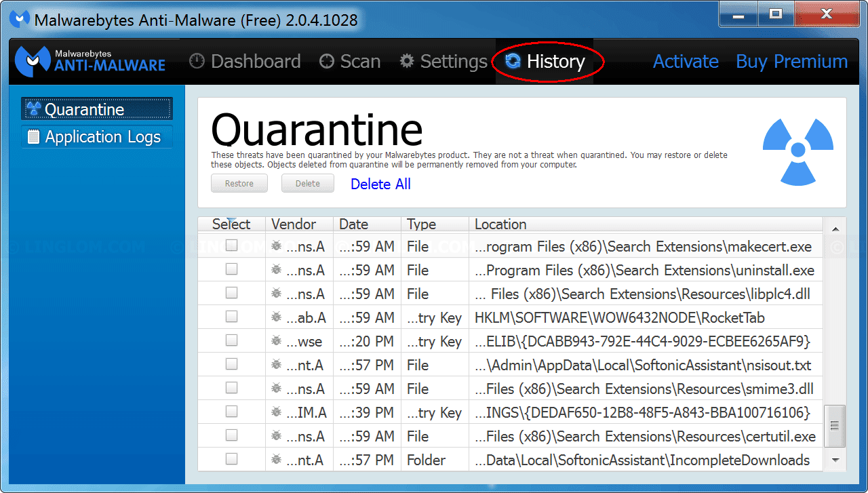Select the DEDAF650 registry key checkbox
Viewport: 868px width, 493px height.
point(231,412)
